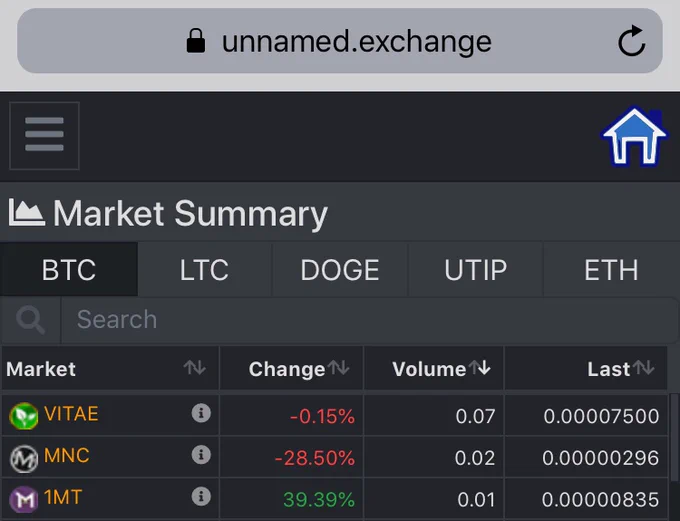Open the hamburger navigation menu
Screen dimensions: 680x521
(x=44, y=135)
